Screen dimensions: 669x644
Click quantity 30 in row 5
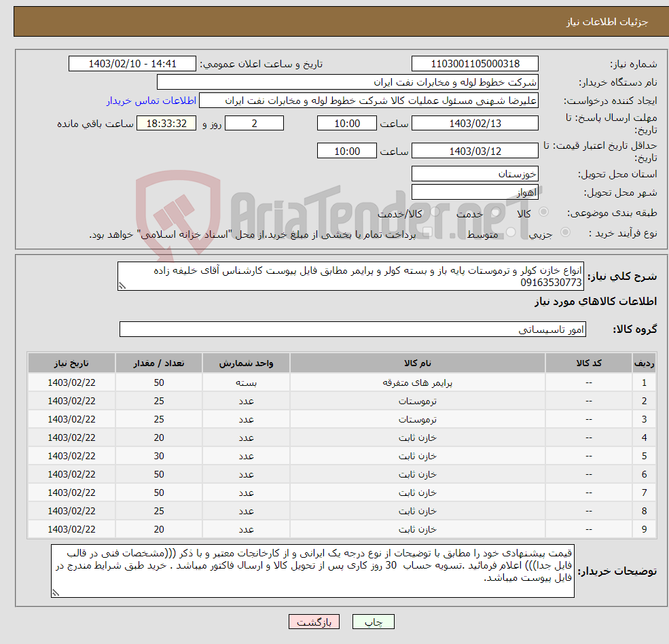coord(159,457)
